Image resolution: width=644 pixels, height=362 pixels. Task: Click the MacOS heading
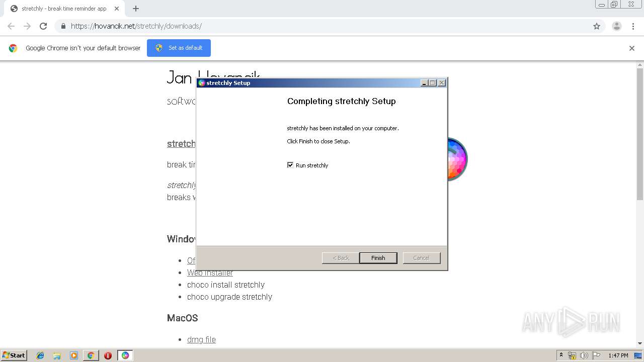click(x=183, y=318)
